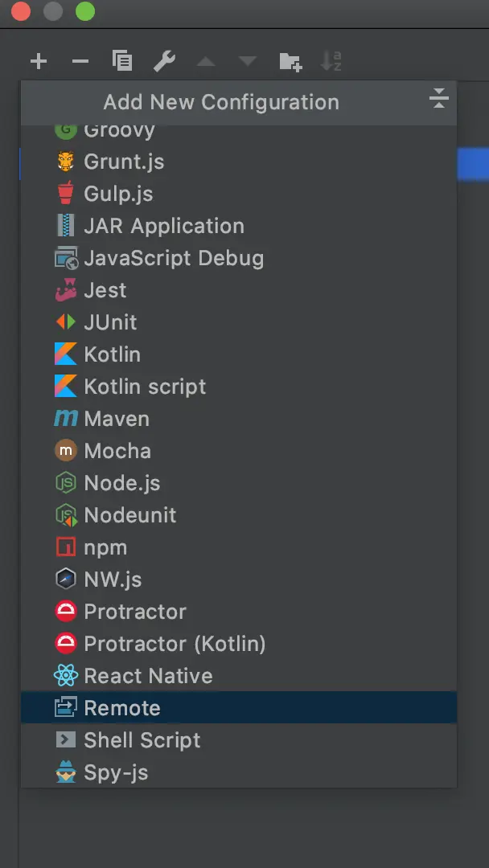The height and width of the screenshot is (868, 489).
Task: Click the NW.js compass icon
Action: pyautogui.click(x=66, y=579)
